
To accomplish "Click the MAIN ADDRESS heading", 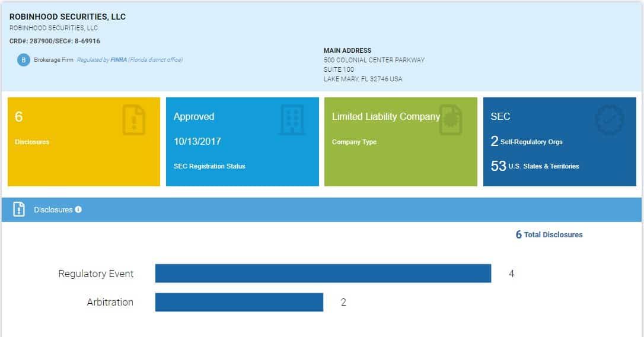I will 347,50.
